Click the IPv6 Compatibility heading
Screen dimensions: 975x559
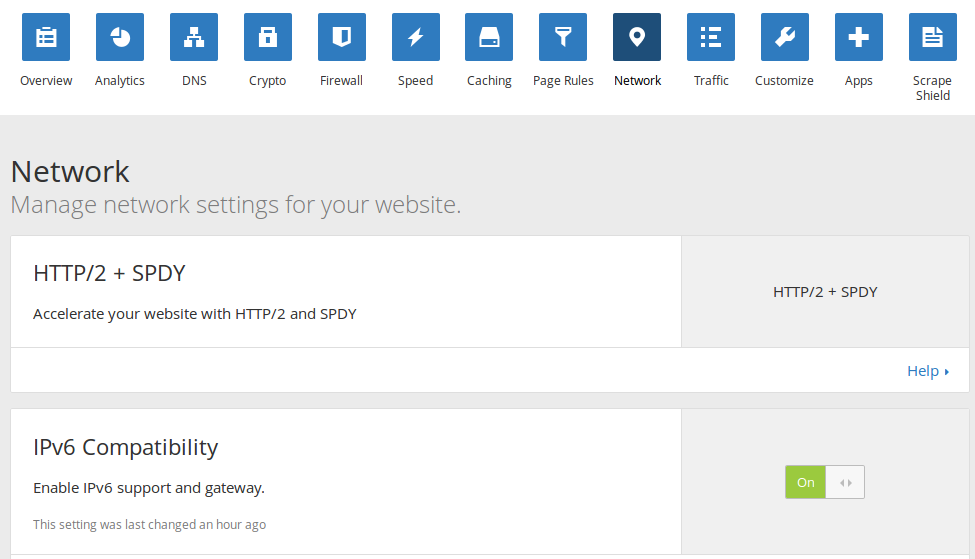tap(125, 447)
